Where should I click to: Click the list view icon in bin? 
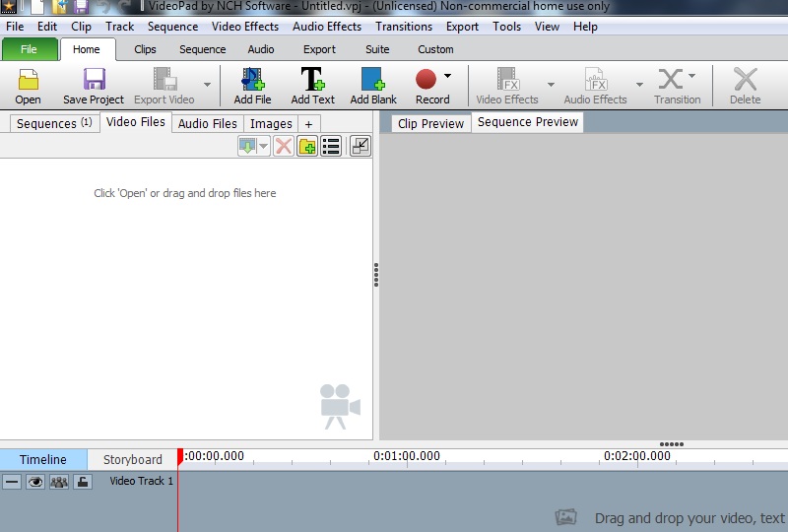tap(331, 147)
